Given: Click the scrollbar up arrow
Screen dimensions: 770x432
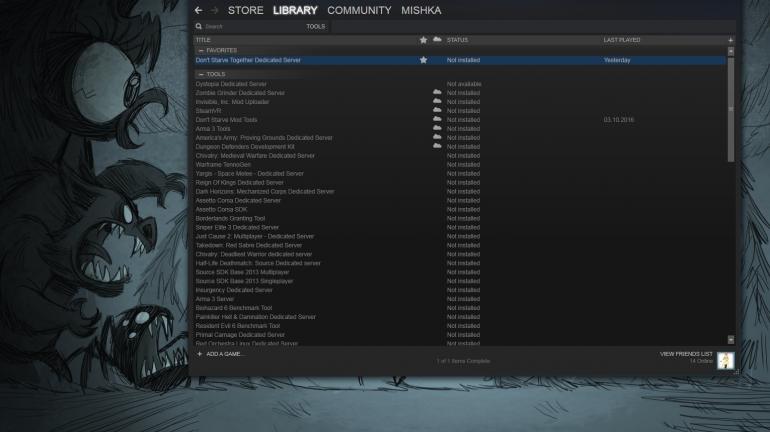Looking at the screenshot, I should [731, 51].
